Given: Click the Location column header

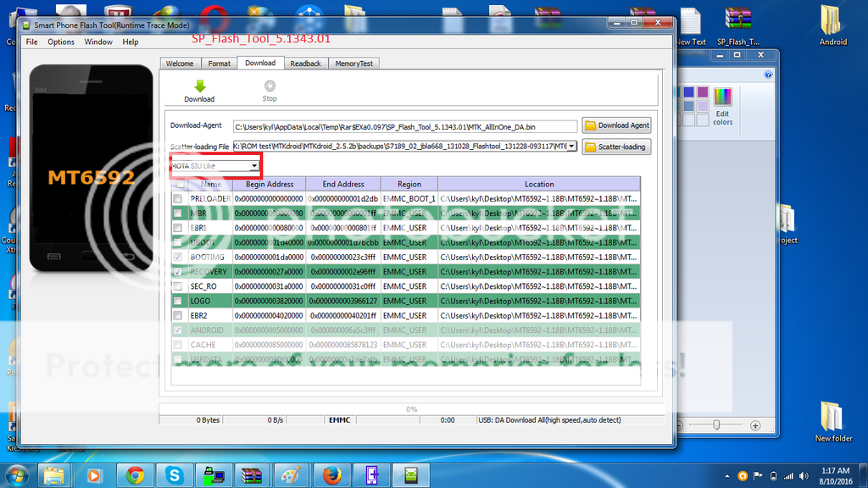Looking at the screenshot, I should [x=539, y=184].
